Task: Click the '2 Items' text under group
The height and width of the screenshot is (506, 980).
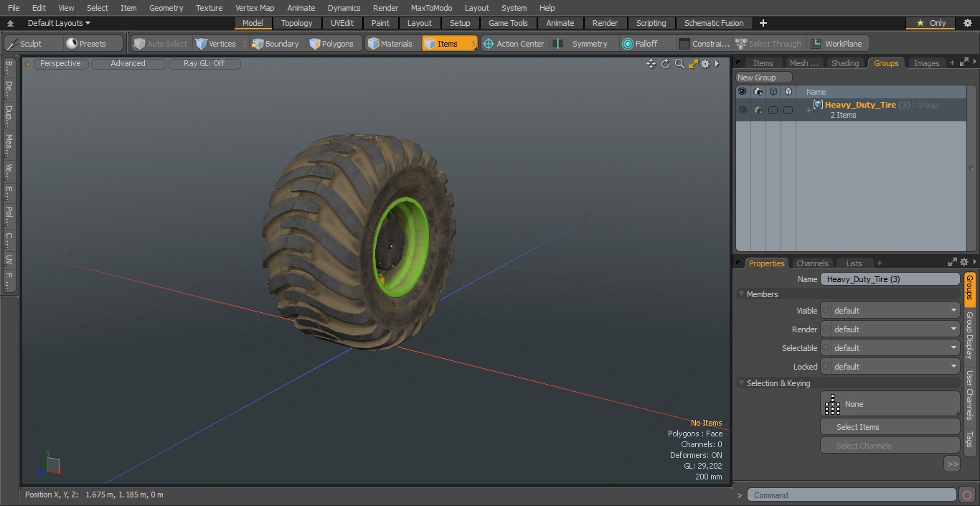Action: 843,115
